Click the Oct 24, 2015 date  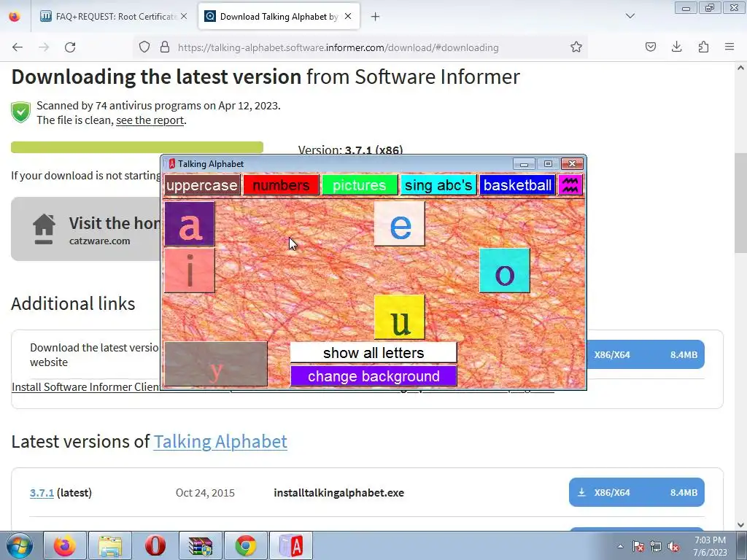(205, 493)
